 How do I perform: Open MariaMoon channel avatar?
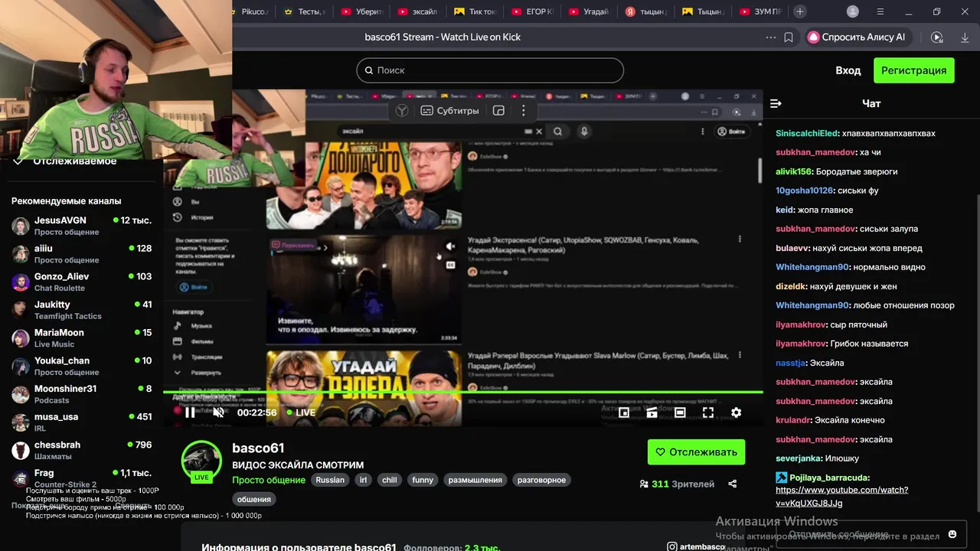(21, 338)
